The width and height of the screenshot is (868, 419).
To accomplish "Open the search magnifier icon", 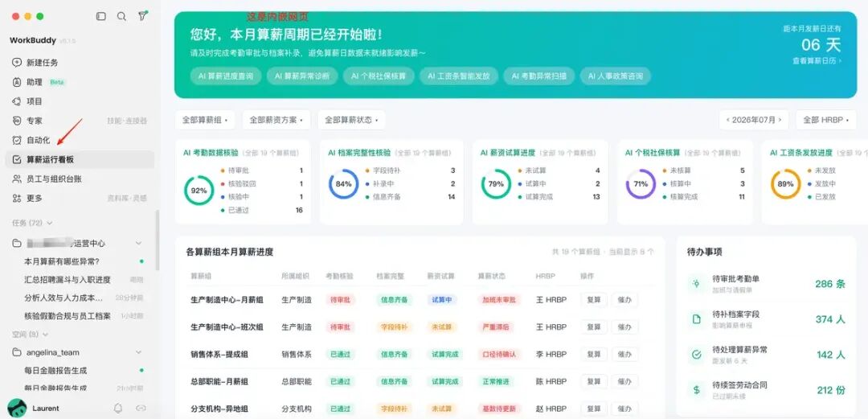I will coord(122,17).
